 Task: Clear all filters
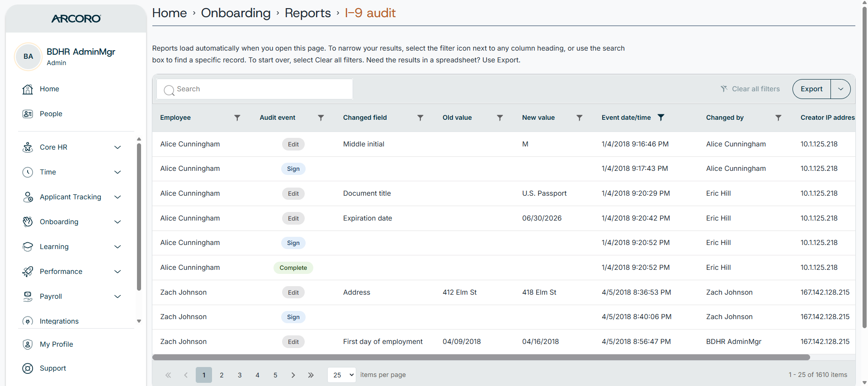click(x=750, y=89)
